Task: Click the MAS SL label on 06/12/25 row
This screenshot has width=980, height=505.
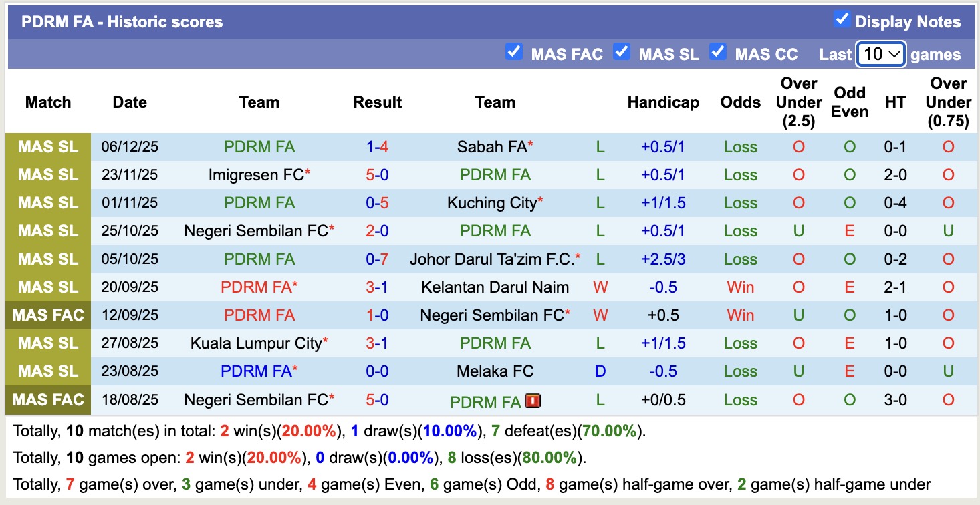Action: click(x=48, y=147)
